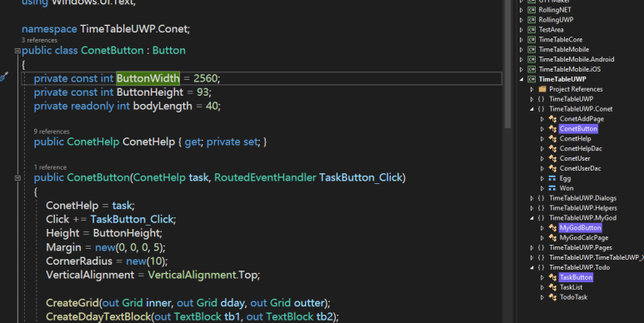Select the highlighted TaskButton tree item
Screen dimensions: 644x323
click(576, 277)
